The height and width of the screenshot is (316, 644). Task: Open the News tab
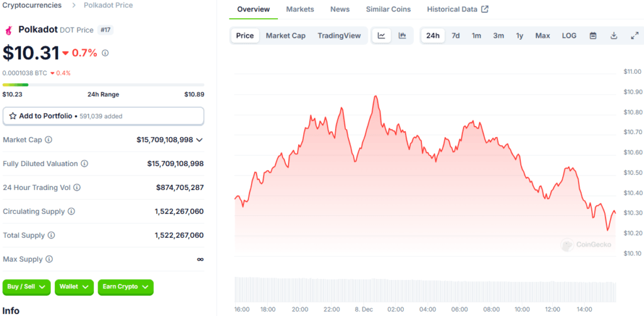pyautogui.click(x=340, y=9)
